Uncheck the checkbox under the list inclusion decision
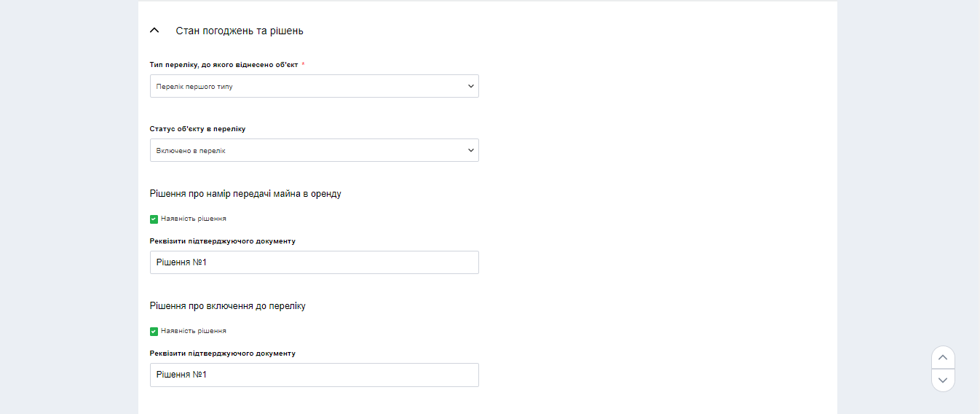Screen dimensions: 980x414 [x=154, y=331]
